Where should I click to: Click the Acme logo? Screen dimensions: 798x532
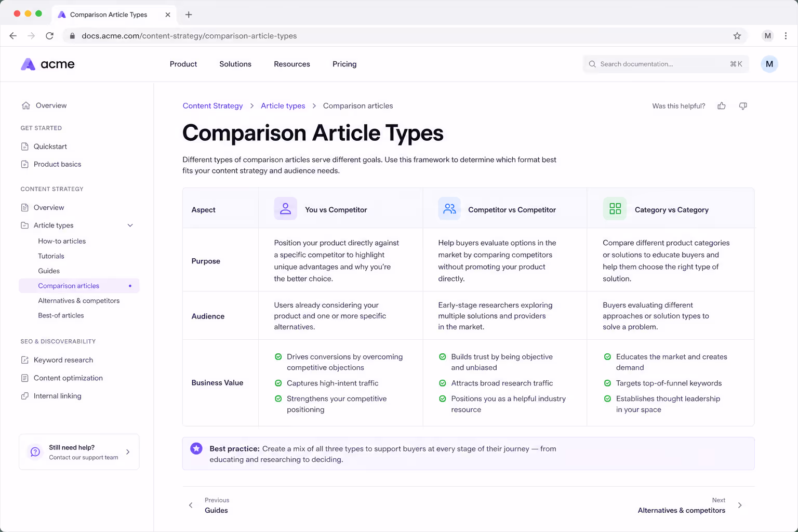(47, 64)
